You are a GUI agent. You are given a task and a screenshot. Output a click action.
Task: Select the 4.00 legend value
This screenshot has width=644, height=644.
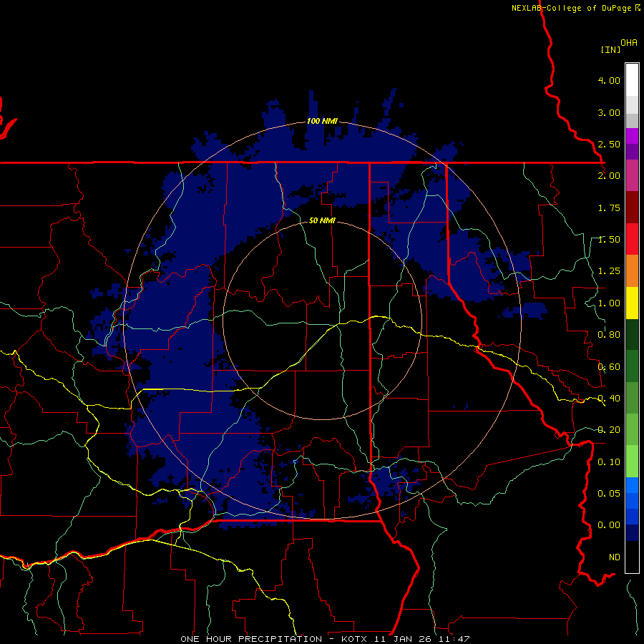tap(609, 80)
